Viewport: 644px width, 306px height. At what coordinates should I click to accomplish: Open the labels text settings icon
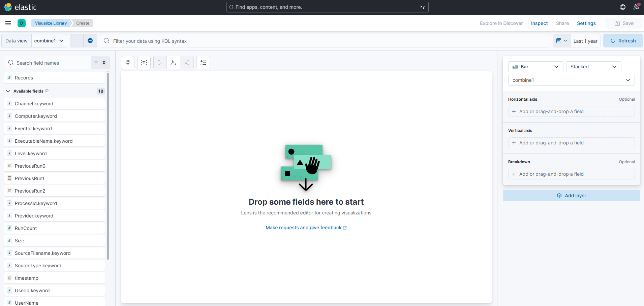[144, 63]
